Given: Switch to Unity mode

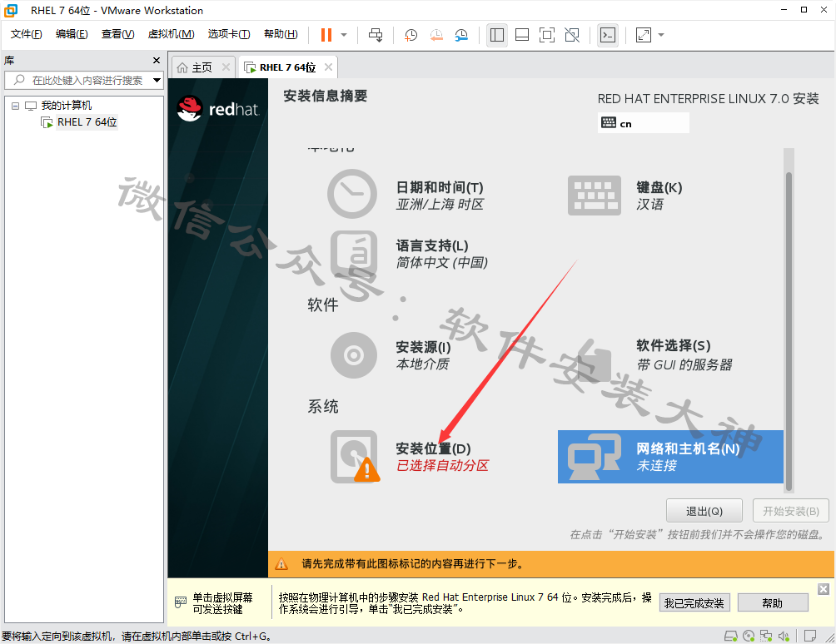Looking at the screenshot, I should 572,35.
